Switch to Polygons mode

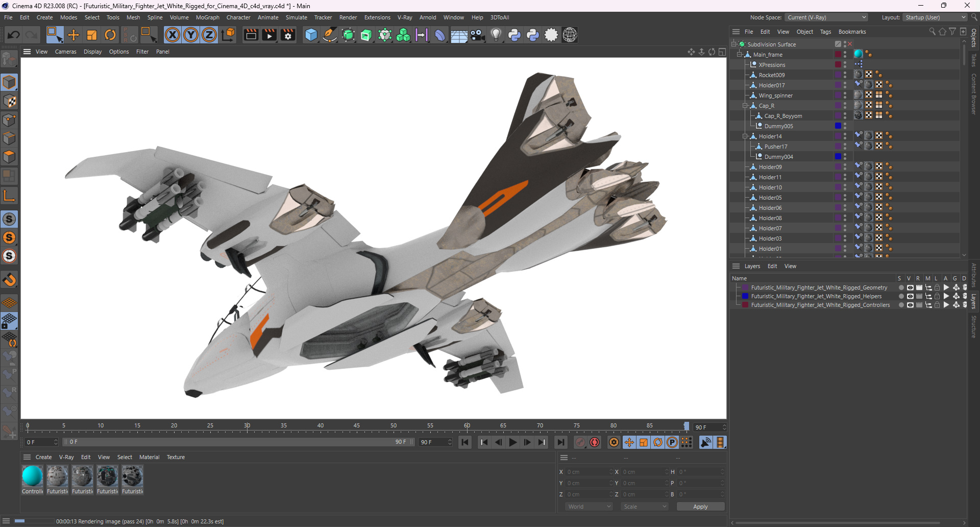[10, 156]
